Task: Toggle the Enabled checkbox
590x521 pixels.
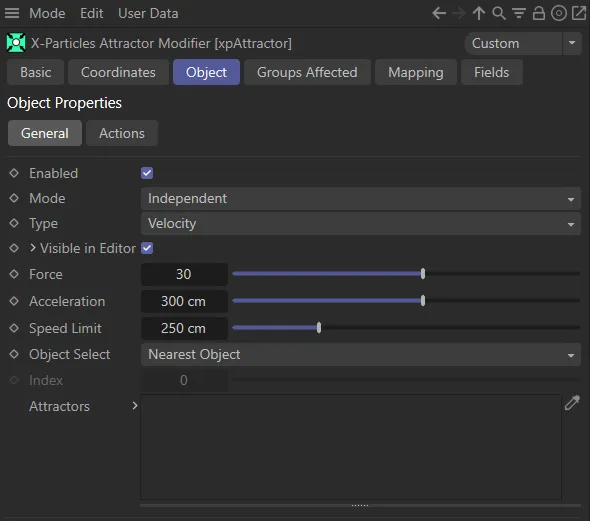Action: click(x=147, y=173)
